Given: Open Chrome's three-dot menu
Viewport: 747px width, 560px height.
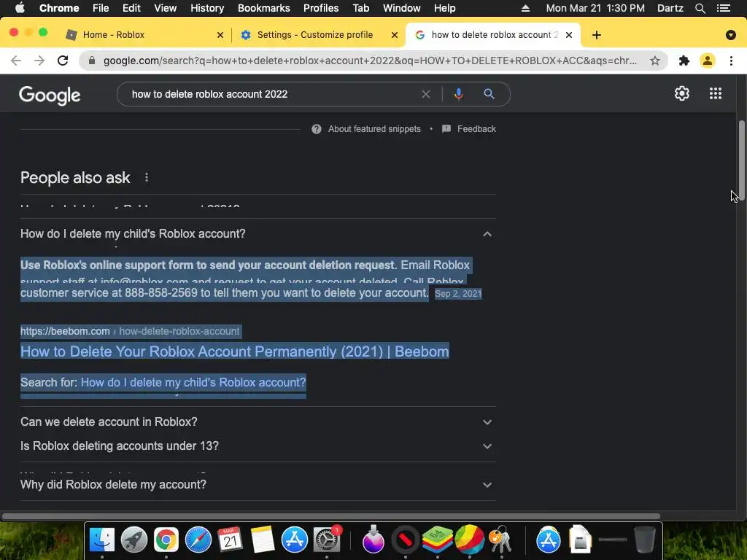Looking at the screenshot, I should (x=731, y=61).
